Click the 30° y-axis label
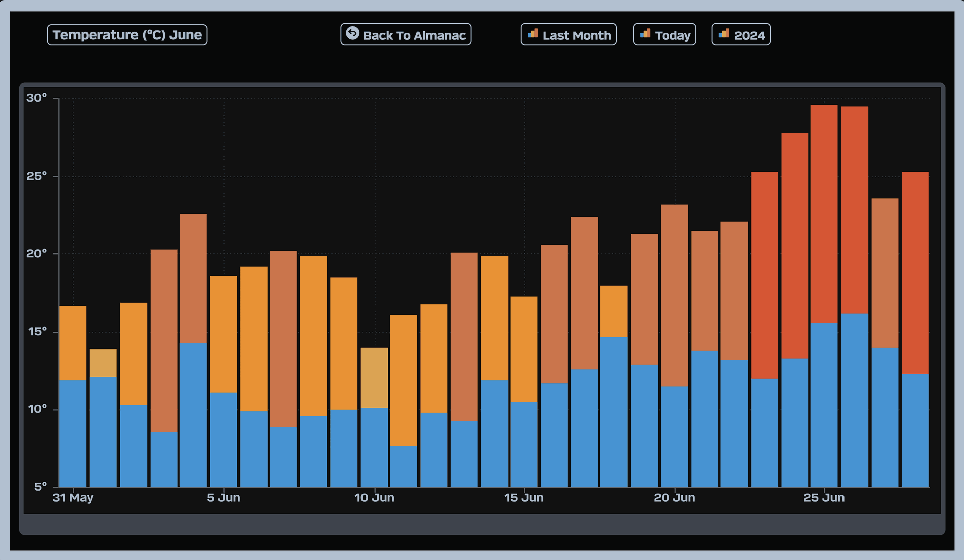Screen dimensions: 964x560 (x=36, y=98)
